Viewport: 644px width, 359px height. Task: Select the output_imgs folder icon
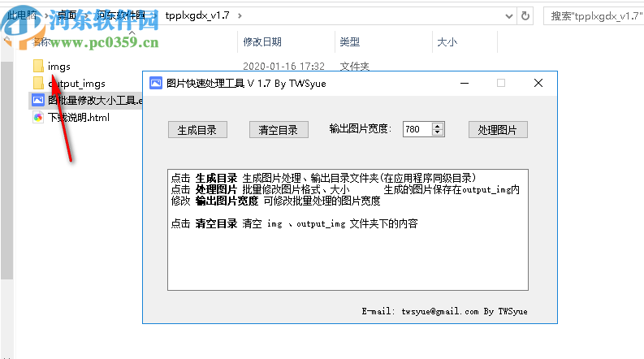[38, 84]
